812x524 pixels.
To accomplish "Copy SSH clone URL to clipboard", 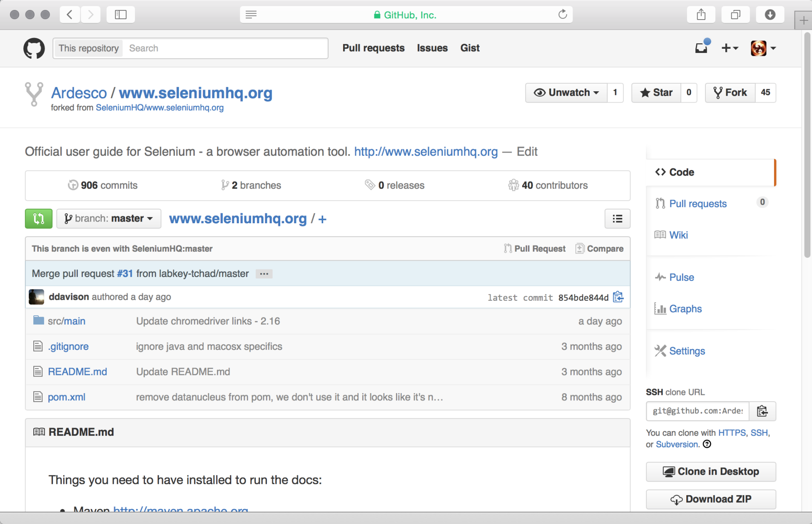I will pyautogui.click(x=762, y=411).
